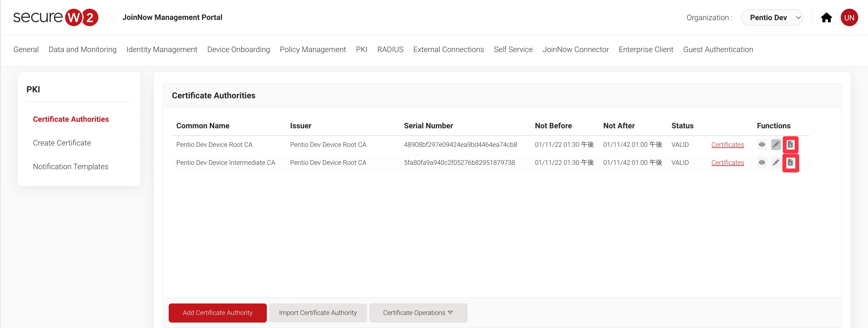This screenshot has height=328, width=868.
Task: Click serial number 5fa80fa9a940c2f05276b82951879738
Action: [x=459, y=162]
